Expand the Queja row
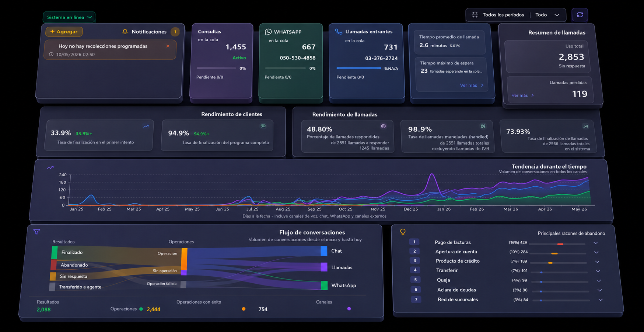644x332 pixels. 599,281
